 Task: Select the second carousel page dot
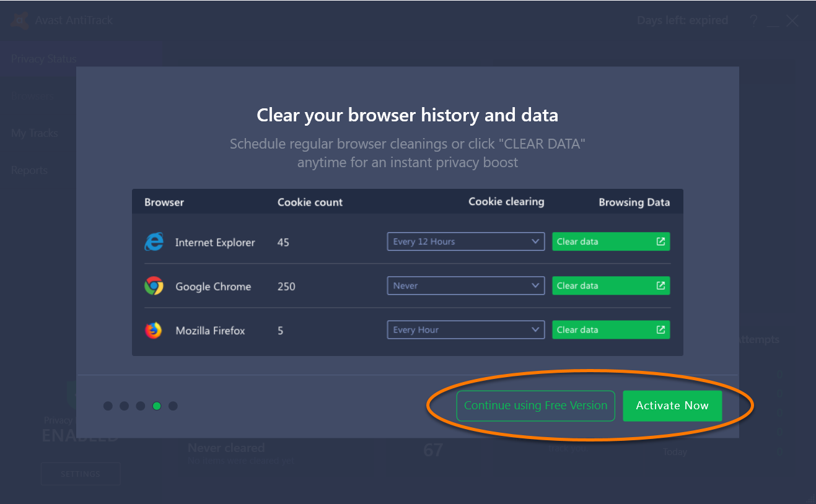124,406
